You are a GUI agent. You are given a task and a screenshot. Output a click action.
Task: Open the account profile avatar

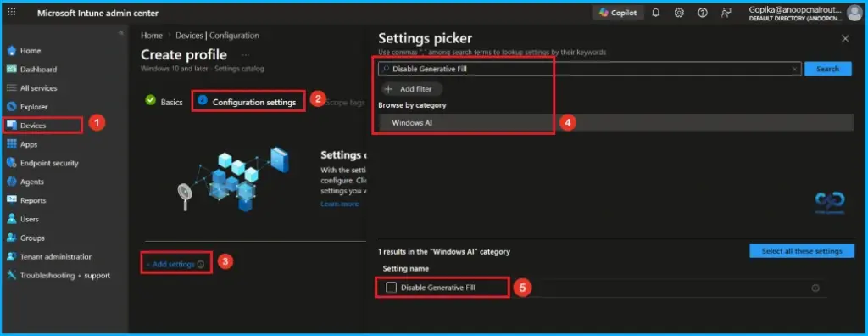point(854,13)
